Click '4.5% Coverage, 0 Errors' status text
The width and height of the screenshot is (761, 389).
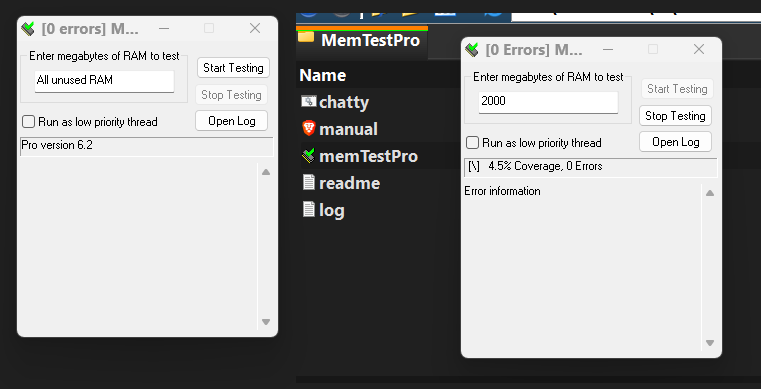pyautogui.click(x=546, y=166)
